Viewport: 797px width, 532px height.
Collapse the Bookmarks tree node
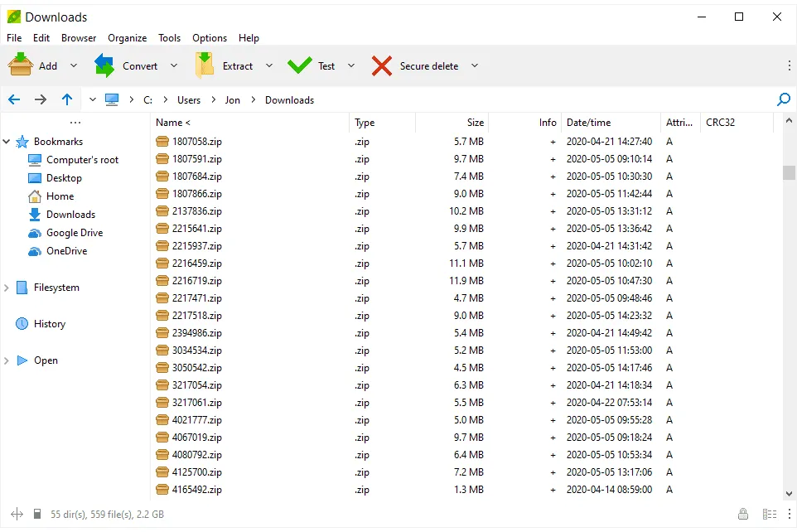point(7,142)
